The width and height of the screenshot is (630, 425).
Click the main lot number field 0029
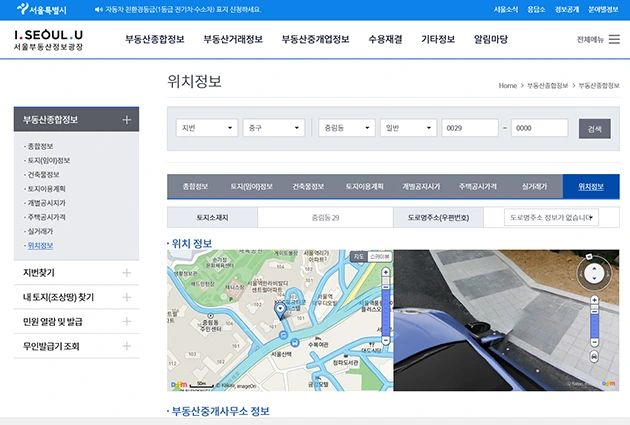pos(470,128)
